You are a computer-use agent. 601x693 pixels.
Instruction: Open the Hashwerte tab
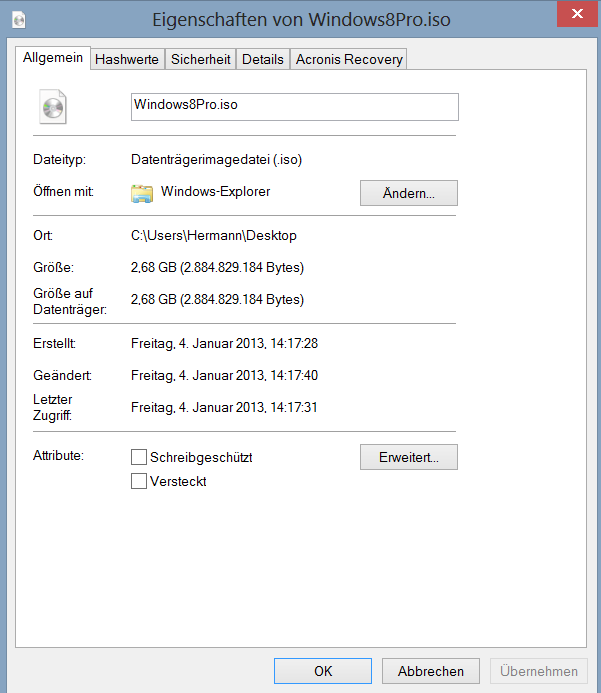click(127, 59)
